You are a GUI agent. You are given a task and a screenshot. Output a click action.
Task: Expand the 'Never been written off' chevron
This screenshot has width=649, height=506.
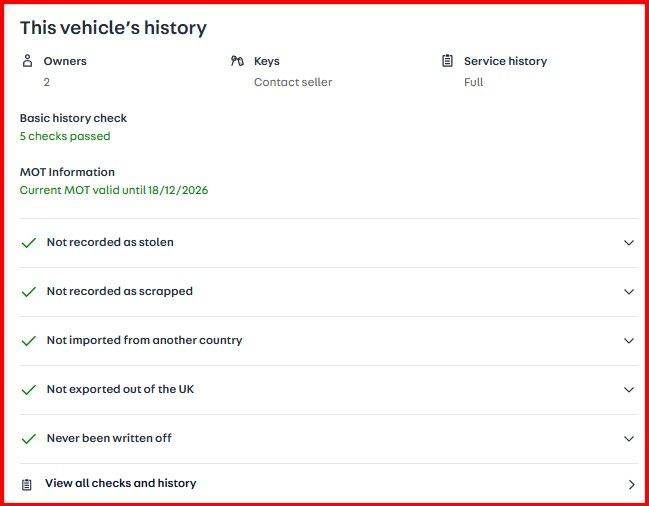(x=629, y=439)
